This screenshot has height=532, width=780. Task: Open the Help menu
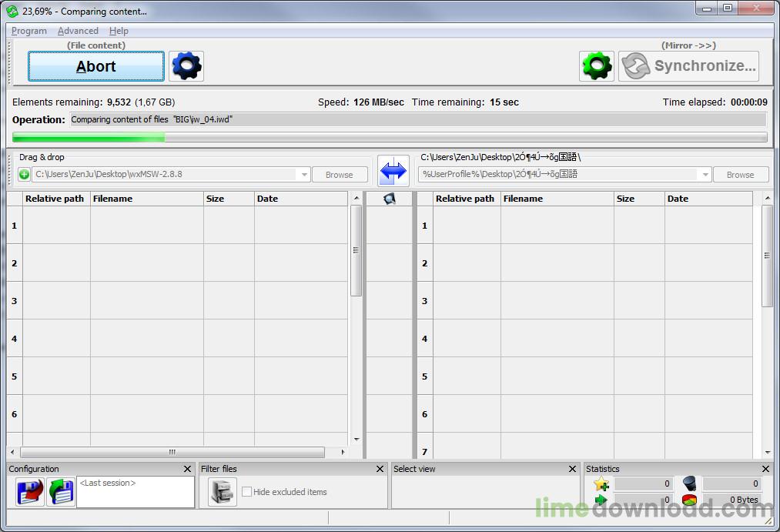click(x=119, y=31)
